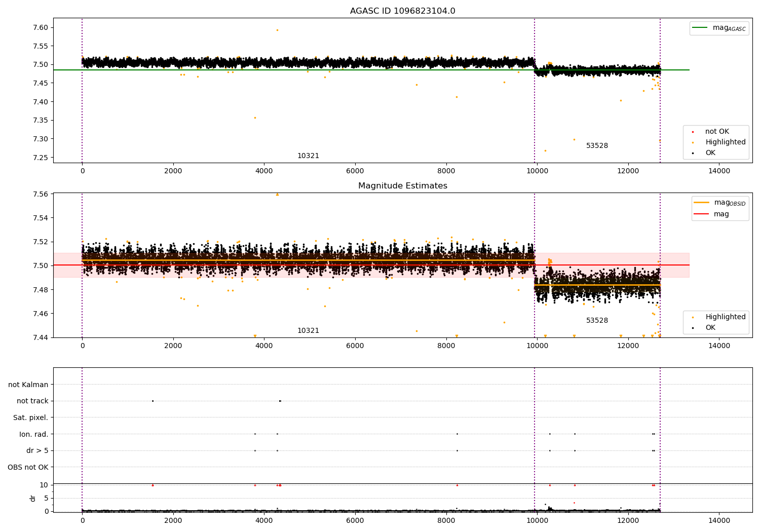Click the 7.55 y-axis tick label
The height and width of the screenshot is (532, 760).
[x=40, y=46]
